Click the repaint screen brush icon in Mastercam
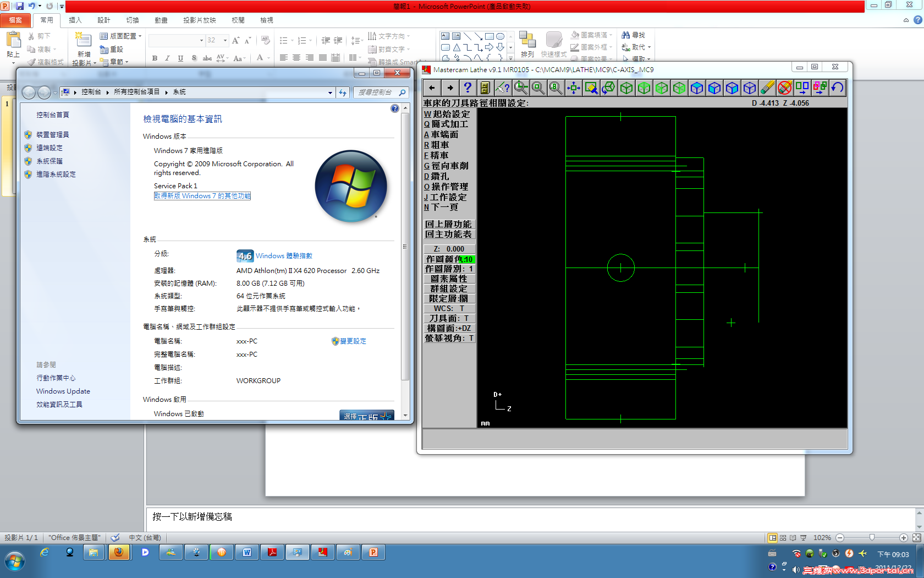Screen dimensions: 924x578 [x=591, y=88]
